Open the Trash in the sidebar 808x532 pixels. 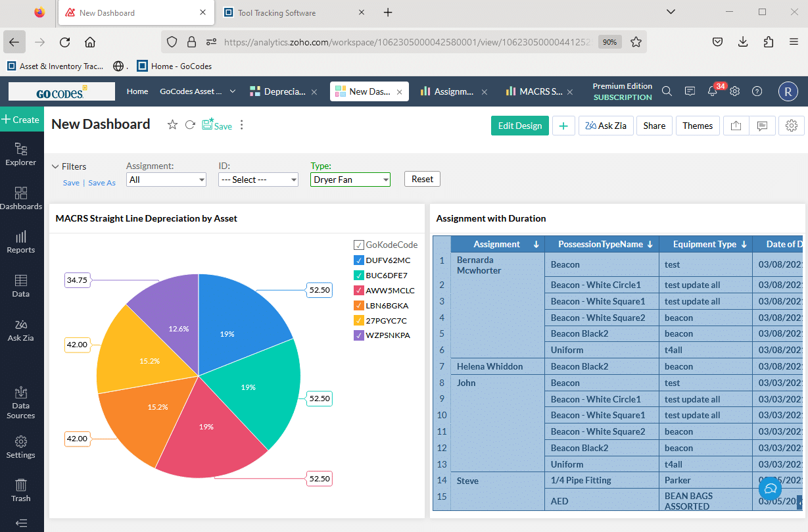pos(21,490)
